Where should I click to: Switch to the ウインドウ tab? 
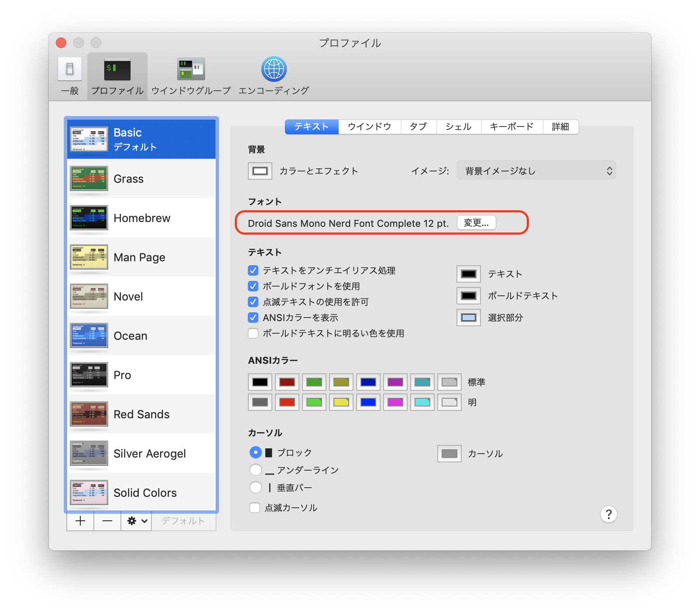369,127
